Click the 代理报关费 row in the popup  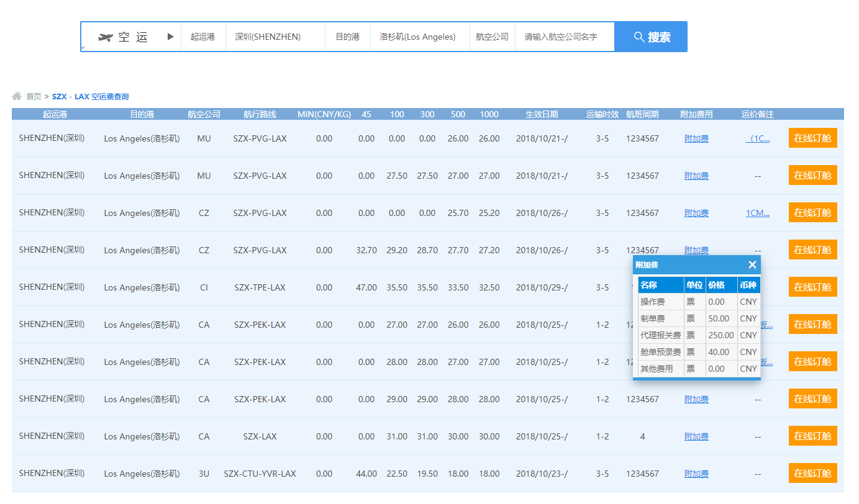699,335
